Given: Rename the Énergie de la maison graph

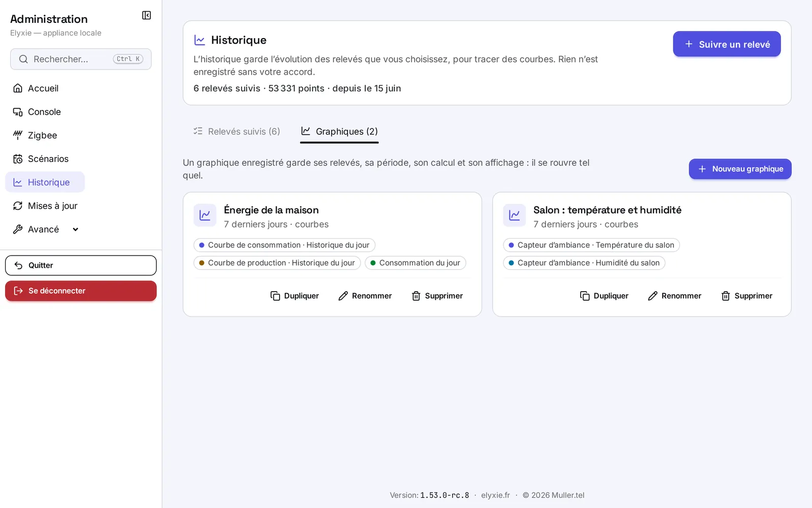Looking at the screenshot, I should tap(365, 296).
